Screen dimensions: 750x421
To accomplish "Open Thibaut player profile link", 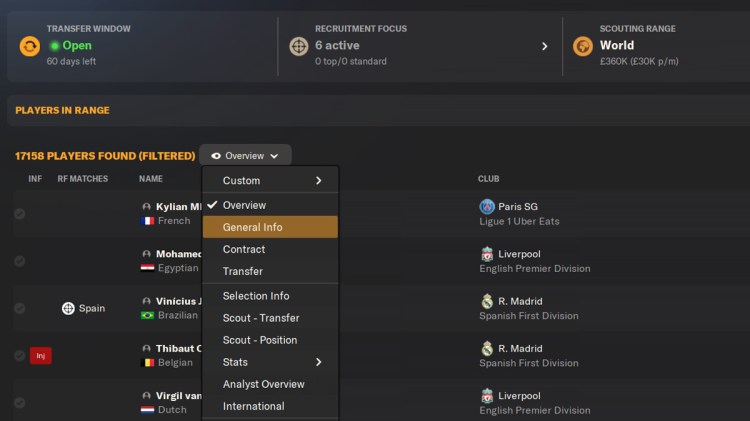I will [x=178, y=348].
